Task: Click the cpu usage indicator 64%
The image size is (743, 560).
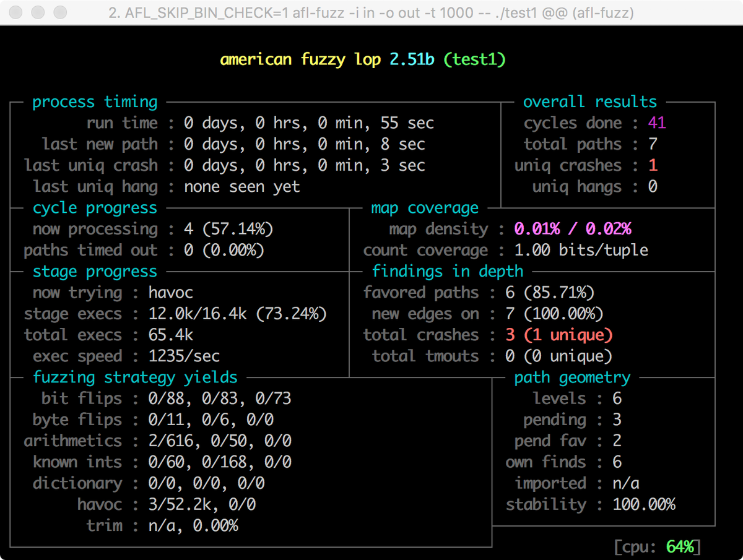Action: click(679, 546)
